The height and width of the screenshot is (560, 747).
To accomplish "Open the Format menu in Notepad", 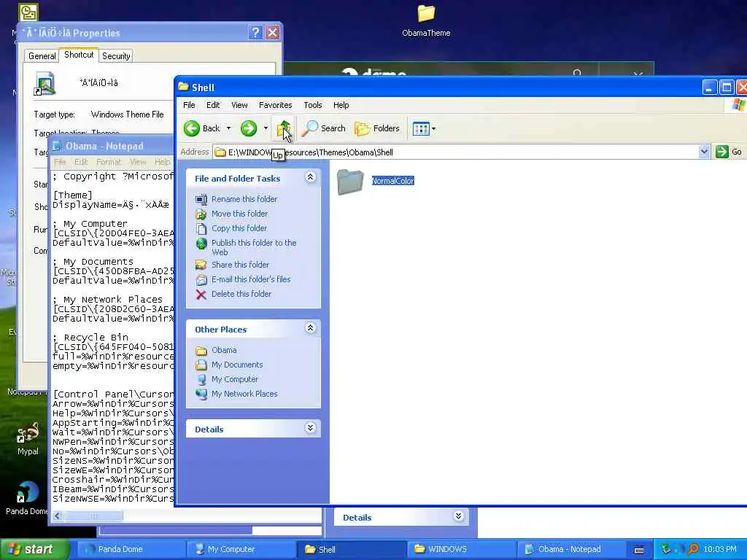I will (x=109, y=162).
